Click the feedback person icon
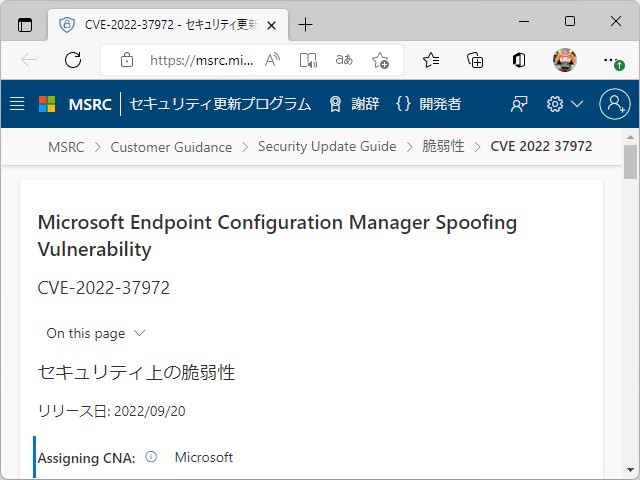Image resolution: width=640 pixels, height=480 pixels. tap(519, 104)
